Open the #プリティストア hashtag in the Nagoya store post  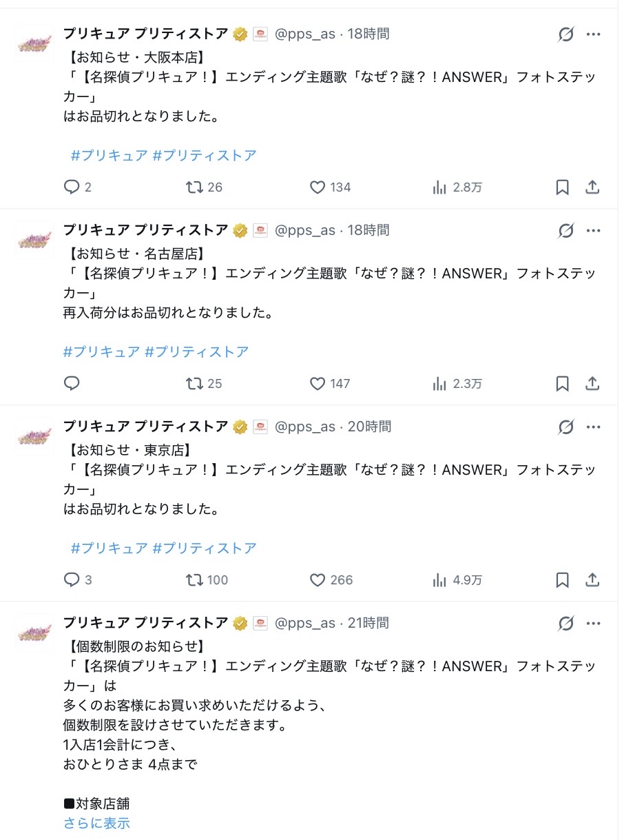(197, 352)
